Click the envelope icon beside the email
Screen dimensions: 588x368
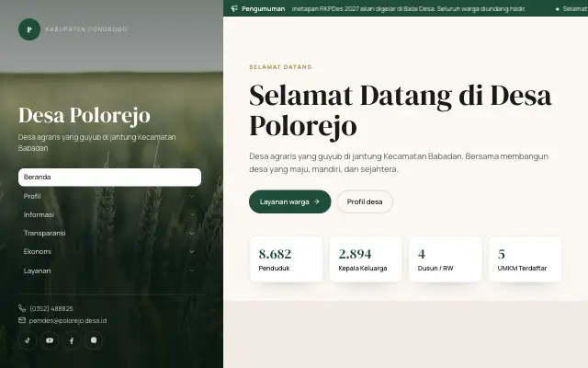click(22, 320)
